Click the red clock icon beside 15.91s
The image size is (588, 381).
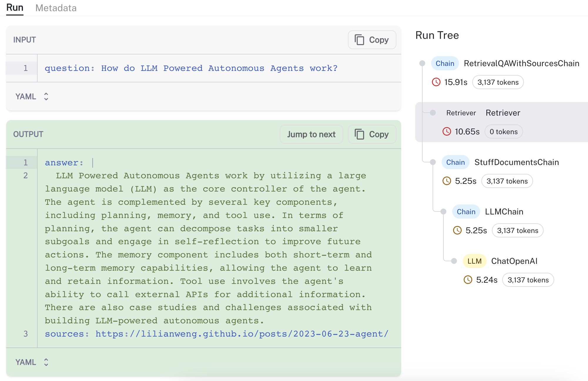click(x=436, y=82)
